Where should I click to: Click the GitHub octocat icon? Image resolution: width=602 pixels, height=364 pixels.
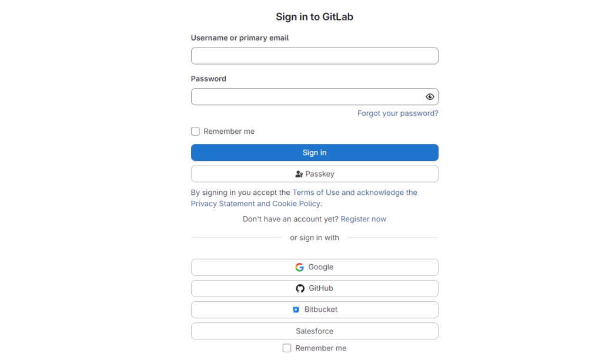[300, 288]
